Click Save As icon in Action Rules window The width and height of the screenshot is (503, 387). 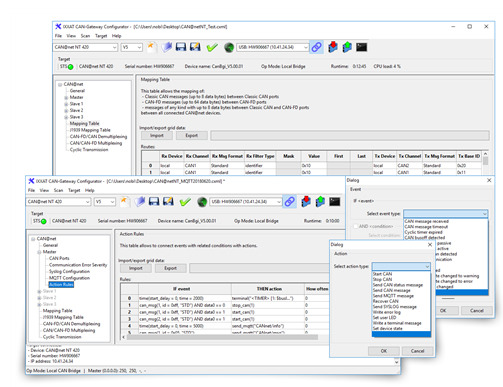[x=168, y=201]
